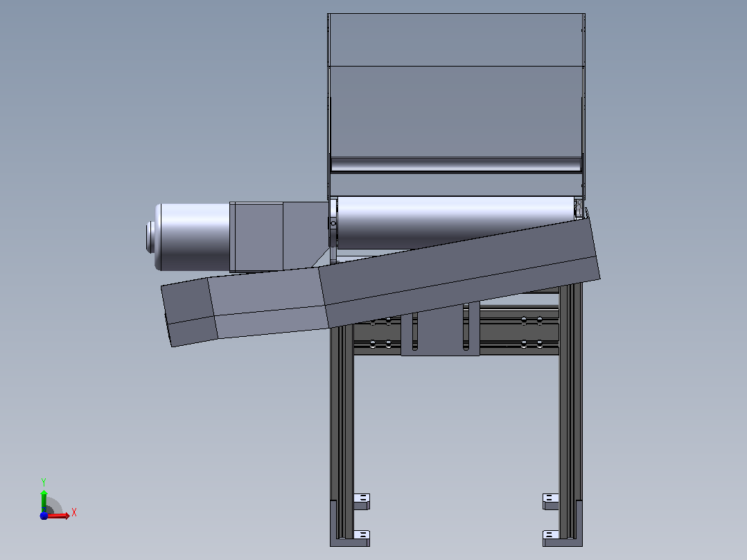
Task: Click the blue Z axis dot at triad origin
Action: (x=44, y=516)
